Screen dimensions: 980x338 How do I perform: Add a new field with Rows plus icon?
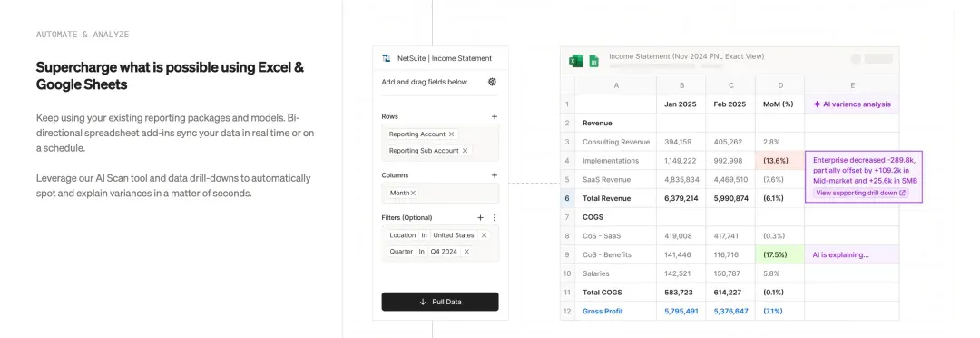(x=495, y=116)
